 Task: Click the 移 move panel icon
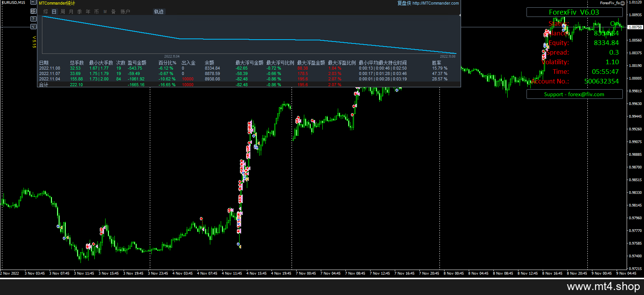tap(34, 11)
